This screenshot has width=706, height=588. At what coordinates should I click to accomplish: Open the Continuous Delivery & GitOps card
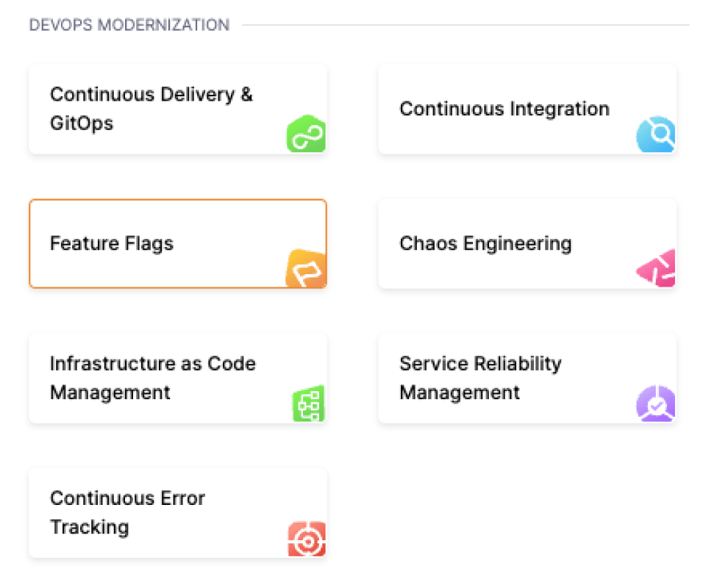(178, 110)
